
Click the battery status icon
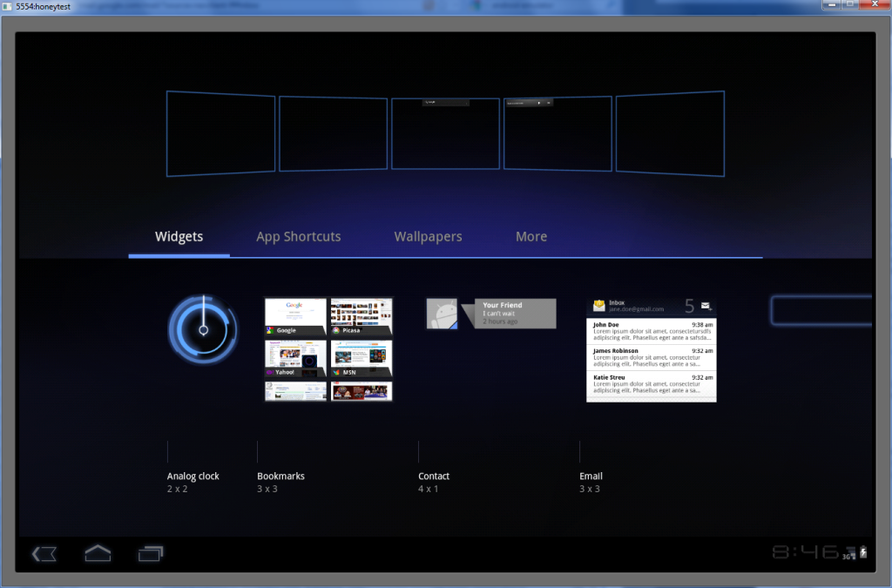pos(862,551)
